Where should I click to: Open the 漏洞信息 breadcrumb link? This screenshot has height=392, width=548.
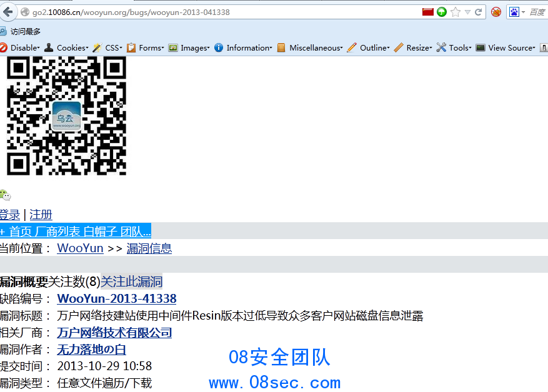(x=149, y=248)
